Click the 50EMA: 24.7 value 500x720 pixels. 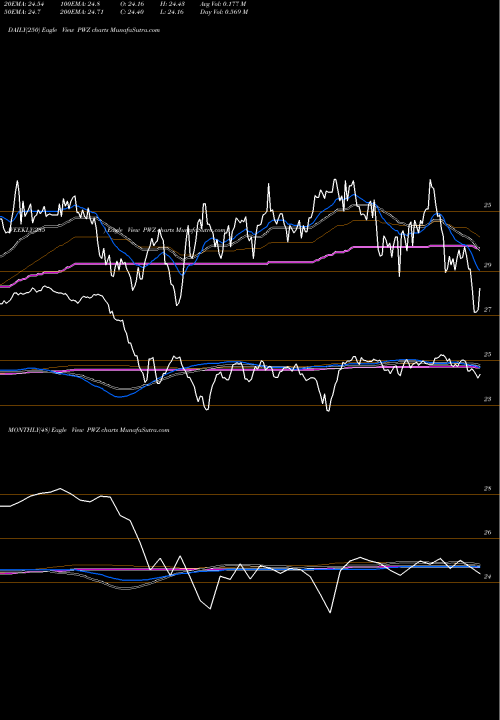[24, 12]
